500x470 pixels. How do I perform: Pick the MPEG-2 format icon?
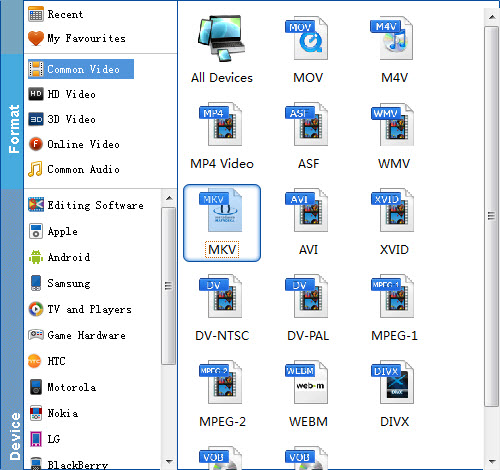pyautogui.click(x=221, y=382)
